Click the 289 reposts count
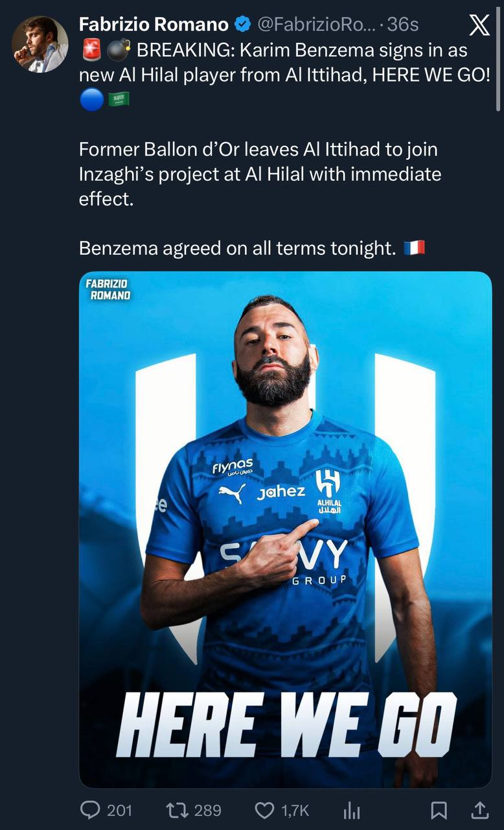Image resolution: width=504 pixels, height=830 pixels. 207,810
